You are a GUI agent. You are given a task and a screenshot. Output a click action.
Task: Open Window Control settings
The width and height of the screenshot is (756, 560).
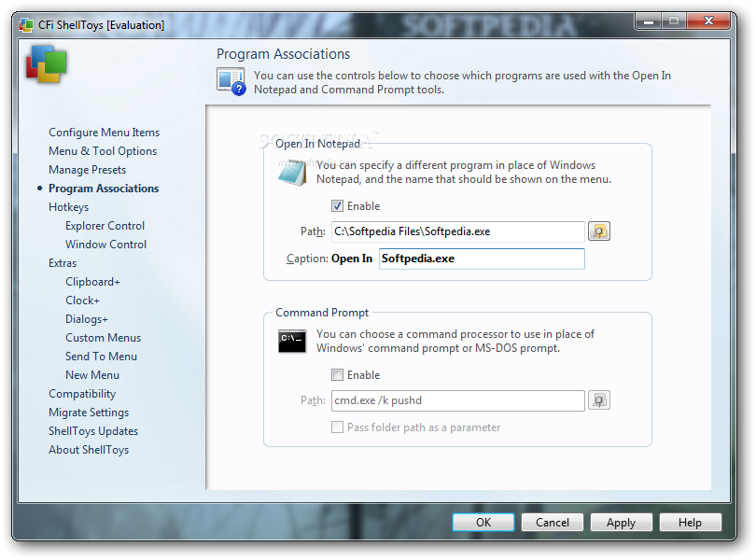(x=106, y=245)
